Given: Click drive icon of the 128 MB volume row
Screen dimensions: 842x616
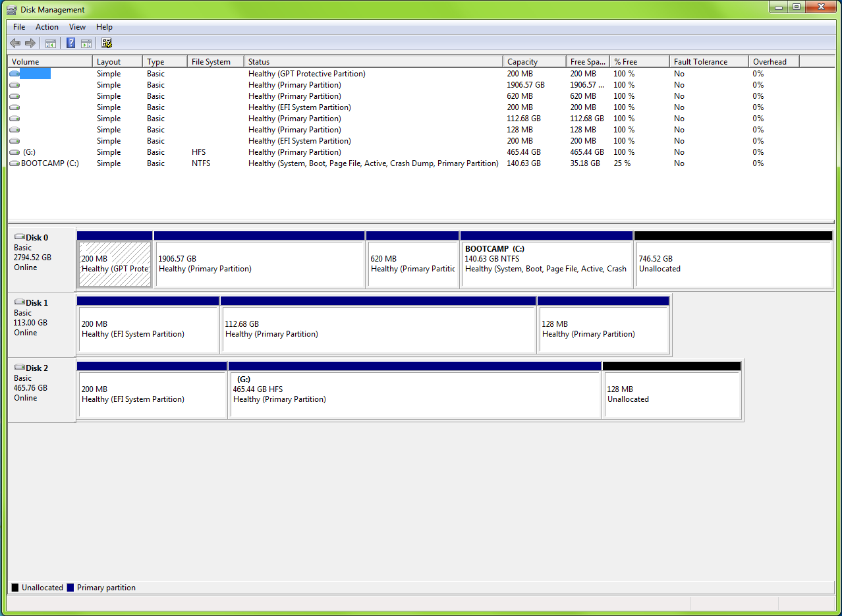Looking at the screenshot, I should [x=14, y=130].
